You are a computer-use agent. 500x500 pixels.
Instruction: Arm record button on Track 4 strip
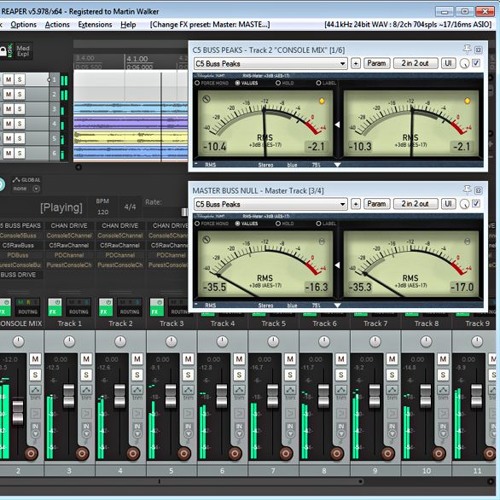[235, 453]
